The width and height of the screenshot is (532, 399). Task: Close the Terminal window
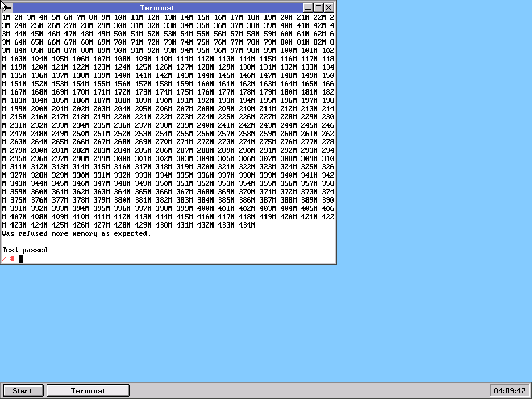pos(329,8)
